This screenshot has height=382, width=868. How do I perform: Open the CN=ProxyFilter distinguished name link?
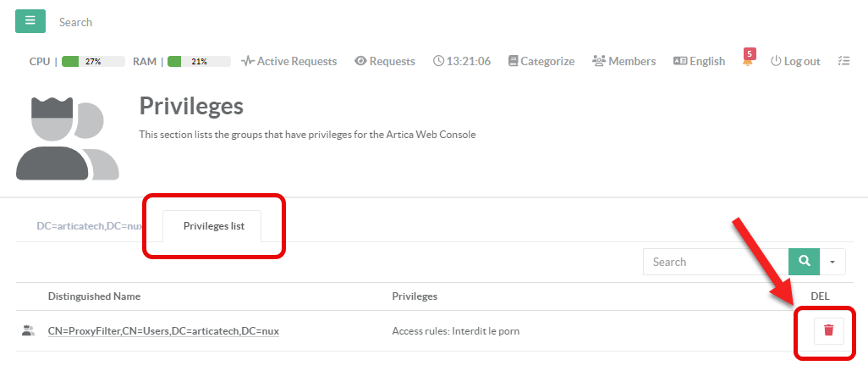(163, 331)
